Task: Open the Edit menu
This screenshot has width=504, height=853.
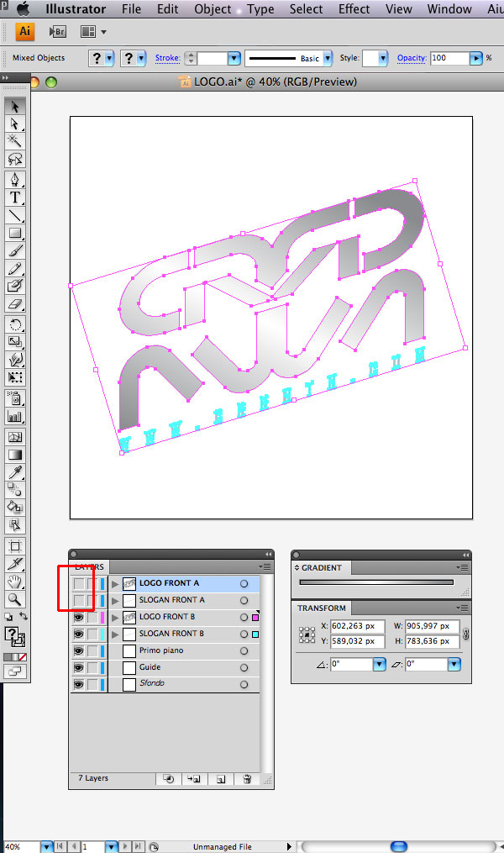Action: (167, 9)
